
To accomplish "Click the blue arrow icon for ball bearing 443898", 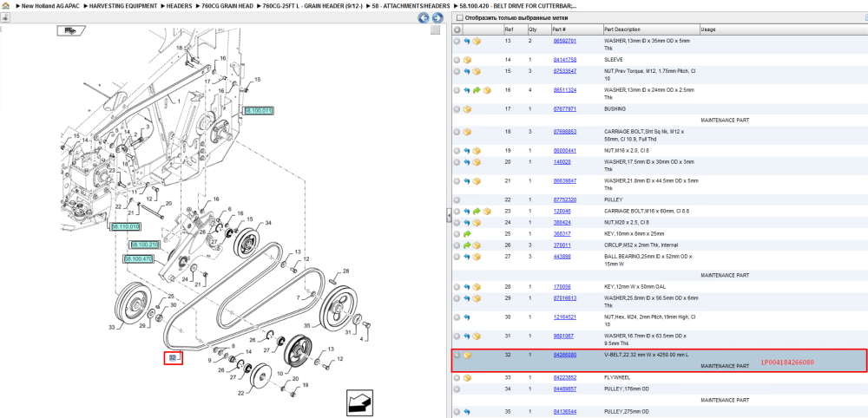I will [x=467, y=257].
